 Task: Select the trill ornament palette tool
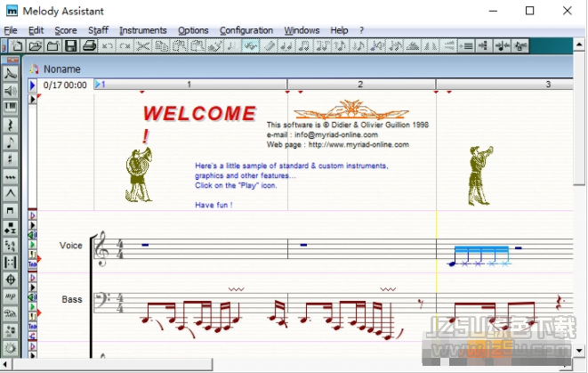click(x=11, y=177)
